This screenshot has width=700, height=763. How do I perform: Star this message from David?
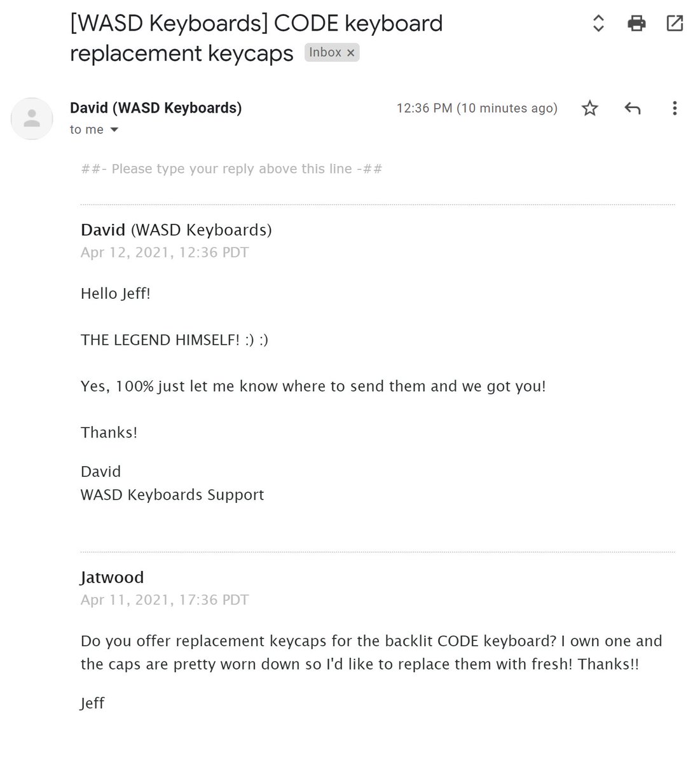590,108
